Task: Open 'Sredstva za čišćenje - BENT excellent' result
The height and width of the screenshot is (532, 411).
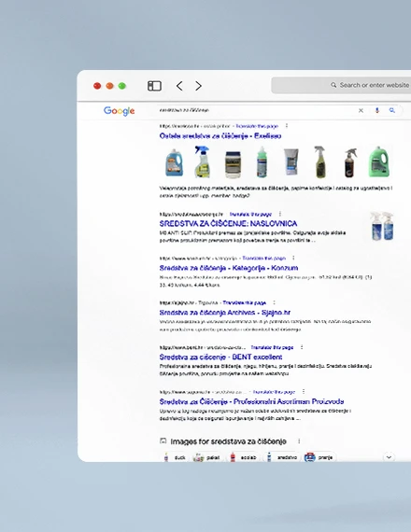Action: tap(220, 357)
